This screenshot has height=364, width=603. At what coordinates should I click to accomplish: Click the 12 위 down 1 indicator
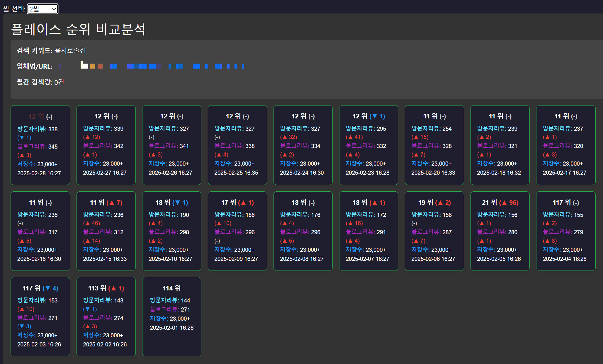tap(377, 116)
